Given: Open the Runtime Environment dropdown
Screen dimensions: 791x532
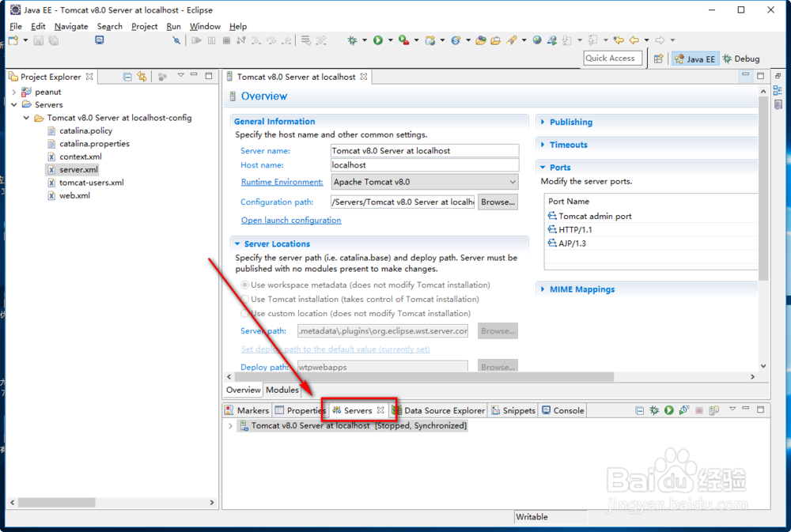Looking at the screenshot, I should (512, 182).
